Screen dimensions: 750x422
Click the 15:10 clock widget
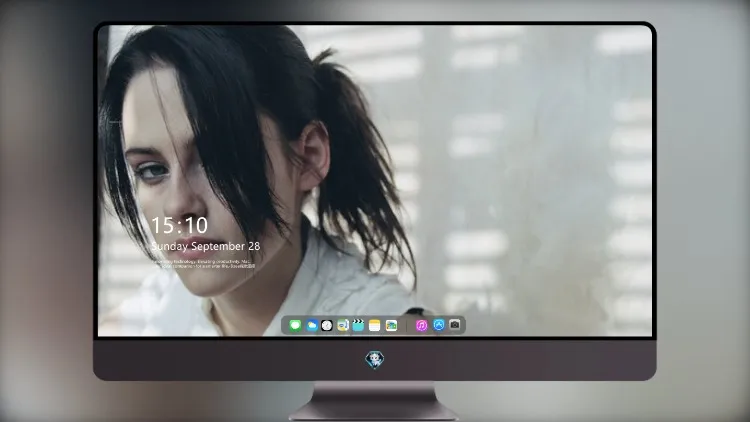(x=179, y=225)
